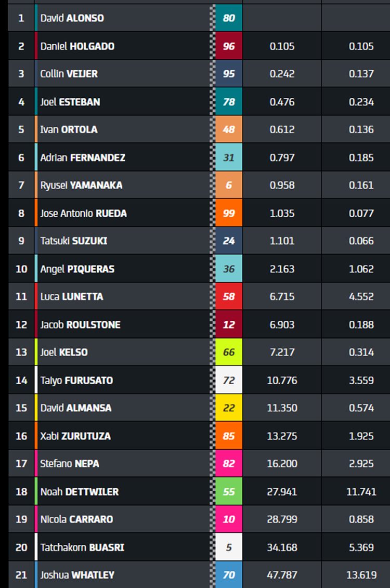Open Jose Antonio RUEDA entry
390x588 pixels.
pos(83,213)
